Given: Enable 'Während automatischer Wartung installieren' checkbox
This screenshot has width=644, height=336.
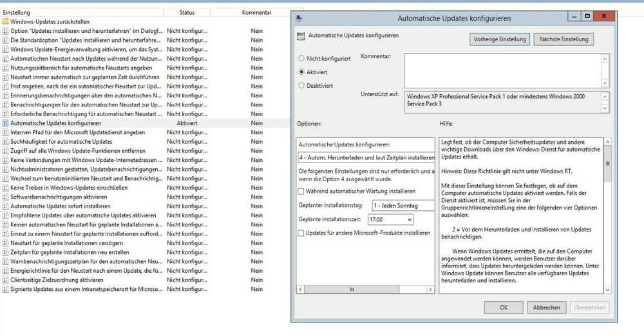Looking at the screenshot, I should [x=301, y=191].
